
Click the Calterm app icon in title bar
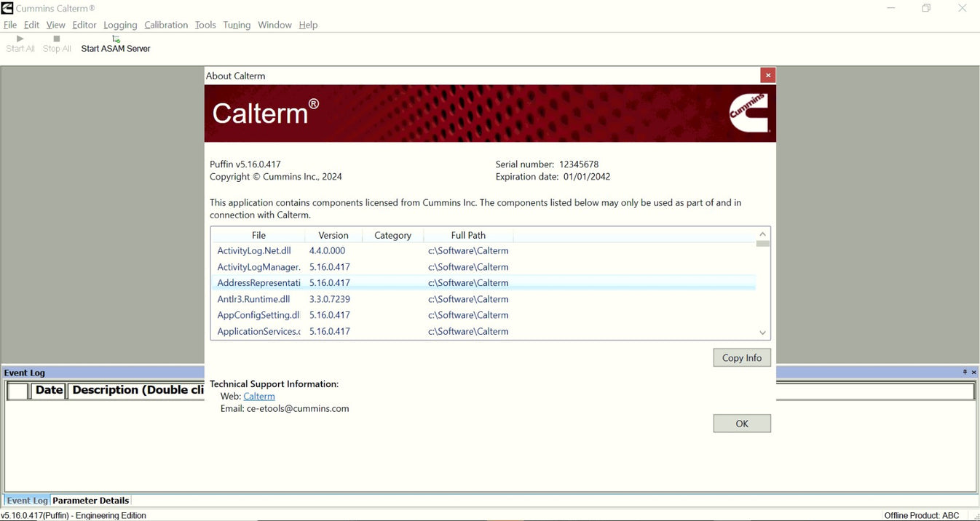[x=7, y=8]
